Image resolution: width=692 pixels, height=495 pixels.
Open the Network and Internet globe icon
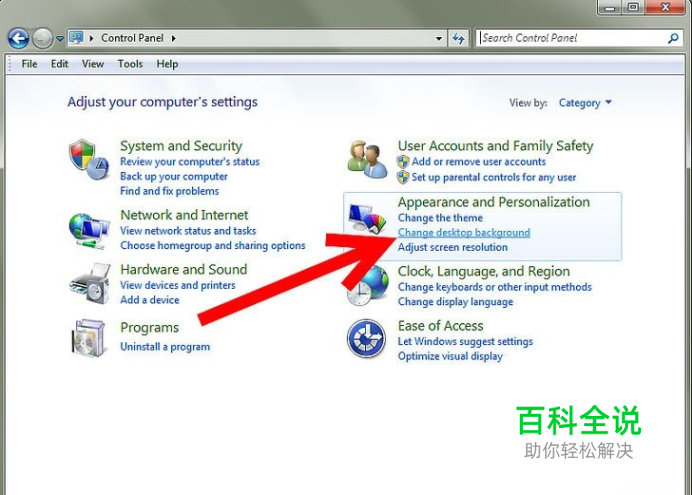click(x=89, y=230)
